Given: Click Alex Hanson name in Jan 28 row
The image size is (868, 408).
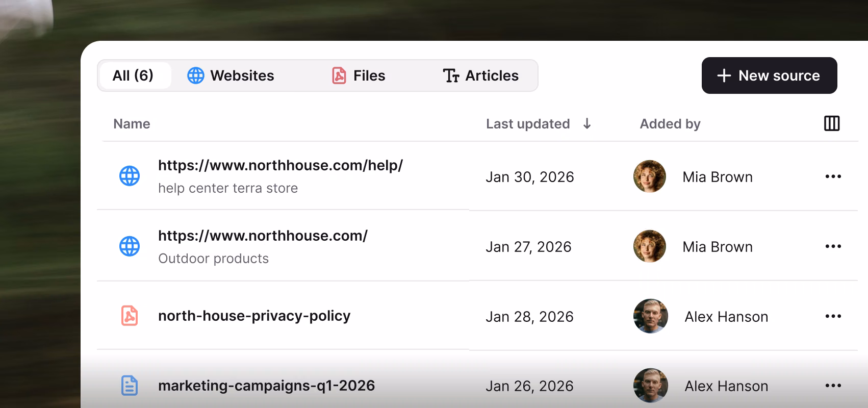Looking at the screenshot, I should [726, 317].
